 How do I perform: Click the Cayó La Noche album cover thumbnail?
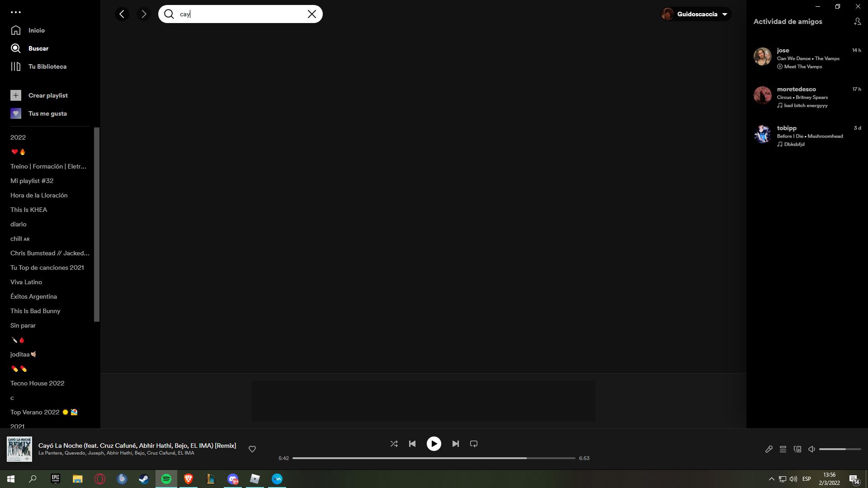tap(19, 449)
